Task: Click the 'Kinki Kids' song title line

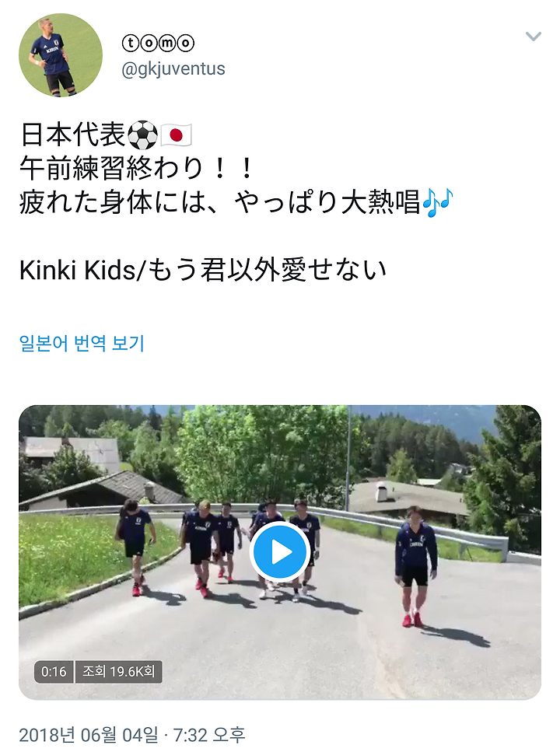Action: [203, 270]
